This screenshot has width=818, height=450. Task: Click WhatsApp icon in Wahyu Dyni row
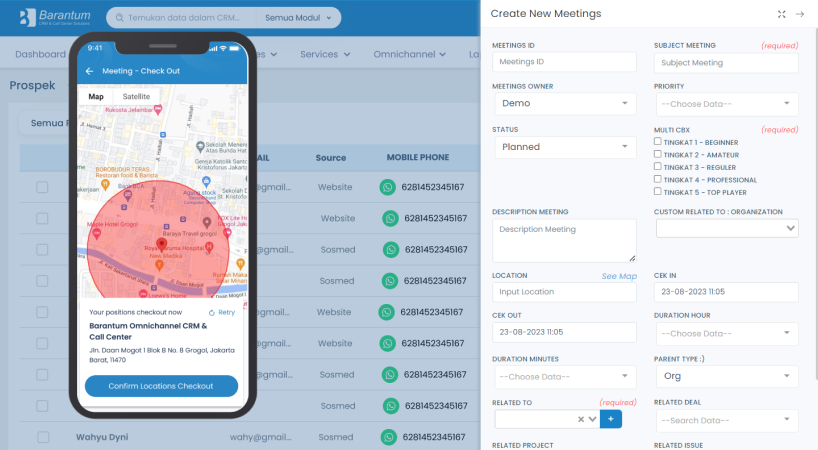(389, 437)
